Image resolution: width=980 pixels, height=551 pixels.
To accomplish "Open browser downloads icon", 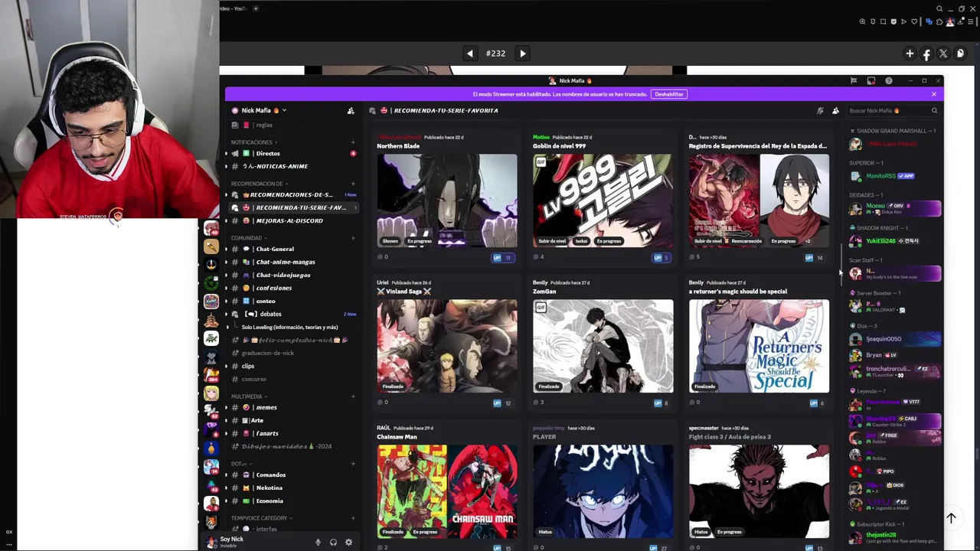I will point(960,21).
